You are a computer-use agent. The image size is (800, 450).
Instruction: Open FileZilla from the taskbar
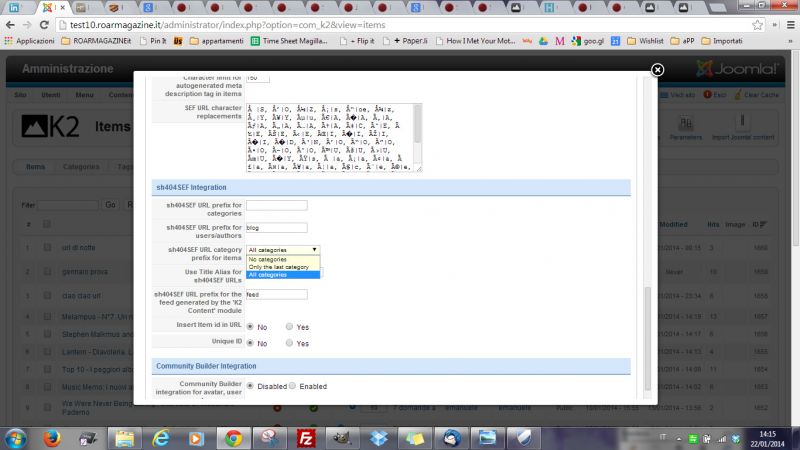click(306, 438)
